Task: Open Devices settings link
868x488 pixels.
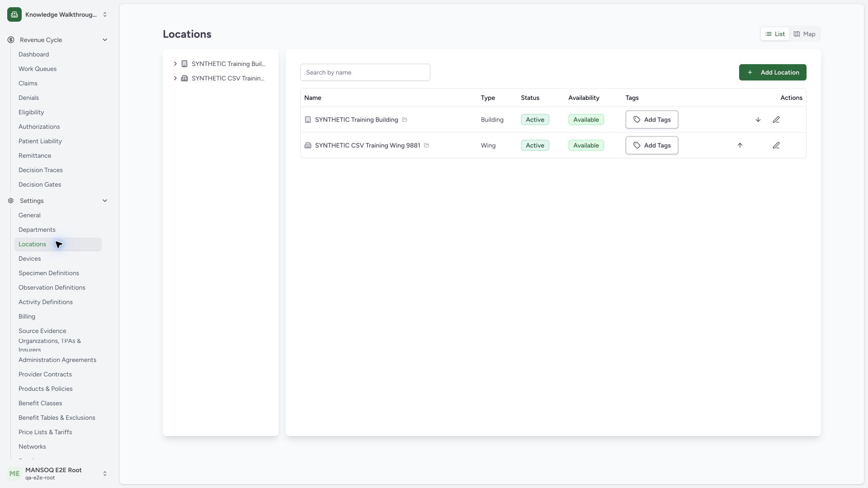Action: [x=58, y=258]
